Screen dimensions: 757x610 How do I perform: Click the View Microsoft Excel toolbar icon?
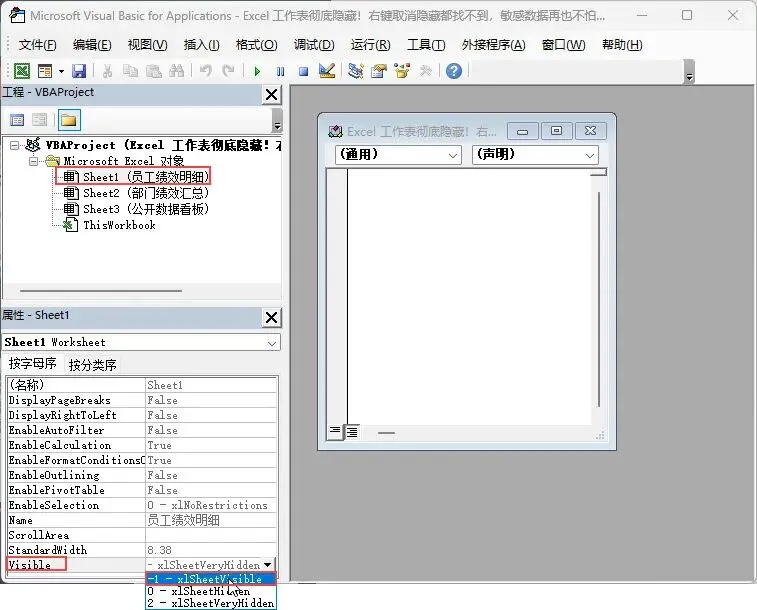pyautogui.click(x=22, y=71)
